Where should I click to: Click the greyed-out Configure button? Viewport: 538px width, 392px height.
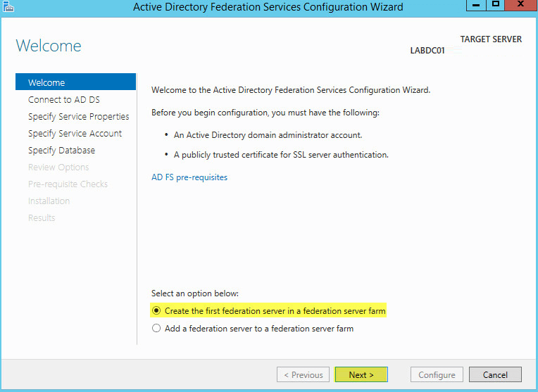point(437,374)
